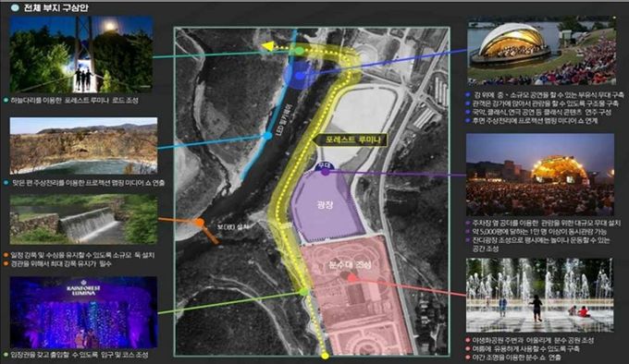Image resolution: width=629 pixels, height=364 pixels.
Task: Click the blue floating stage circle marker
Action: 299,75
